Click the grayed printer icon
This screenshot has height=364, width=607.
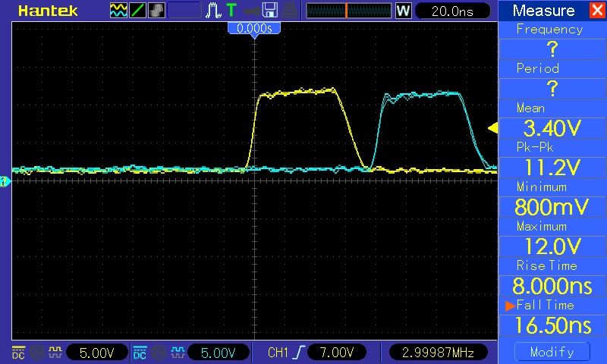point(289,11)
